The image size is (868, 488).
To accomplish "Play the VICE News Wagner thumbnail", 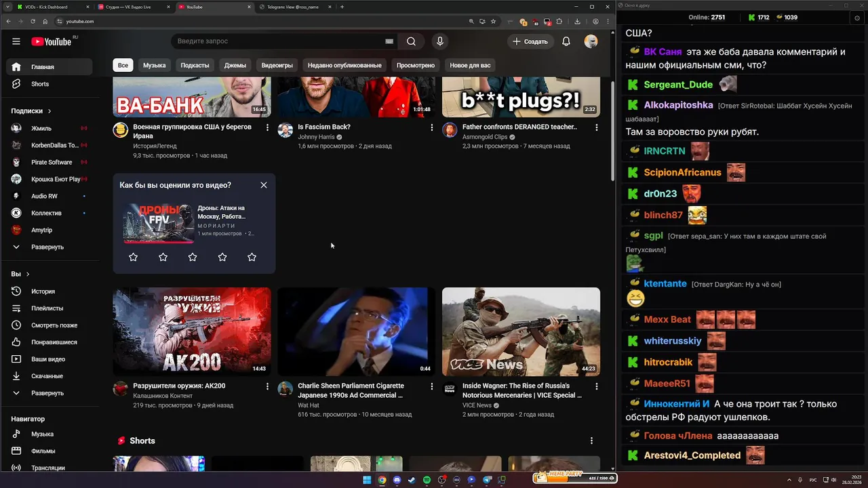I will 521,331.
